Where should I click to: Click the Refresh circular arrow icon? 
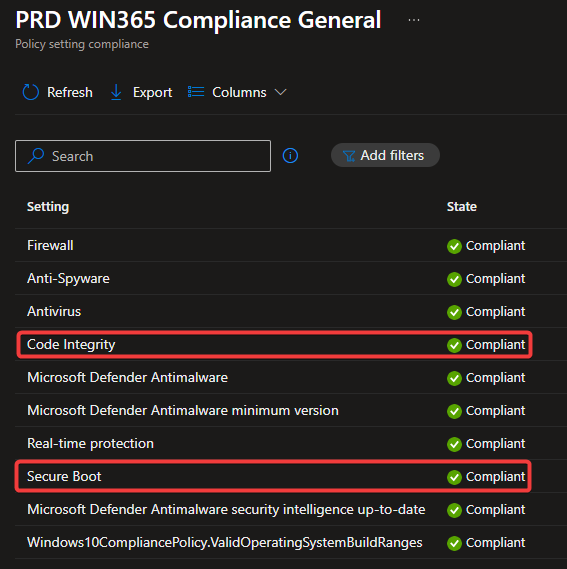(31, 92)
